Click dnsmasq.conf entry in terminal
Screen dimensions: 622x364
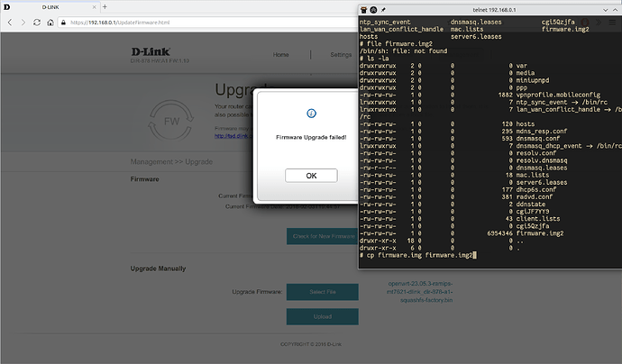[x=538, y=139]
